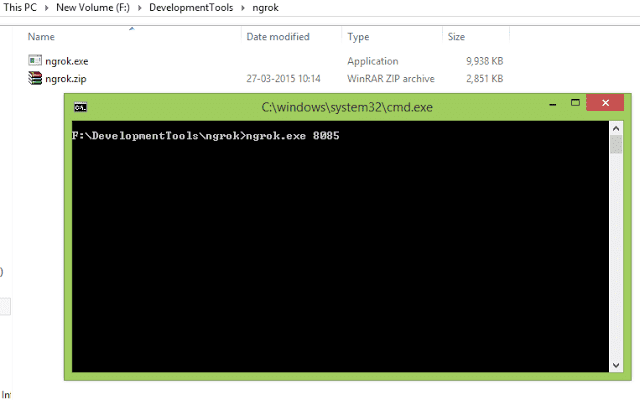Viewport: 640px width, 400px height.
Task: Expand chevron after DevelopmentTools breadcrumb
Action: click(x=242, y=8)
